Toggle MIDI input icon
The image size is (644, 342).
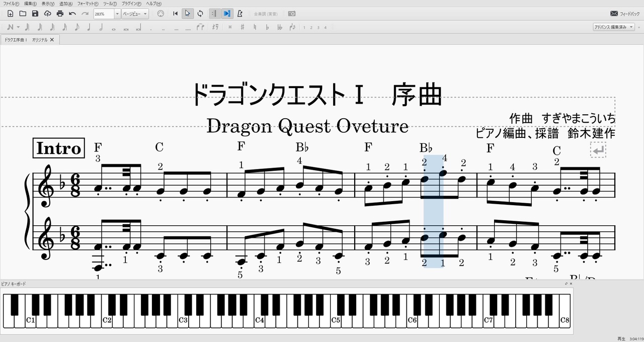160,14
